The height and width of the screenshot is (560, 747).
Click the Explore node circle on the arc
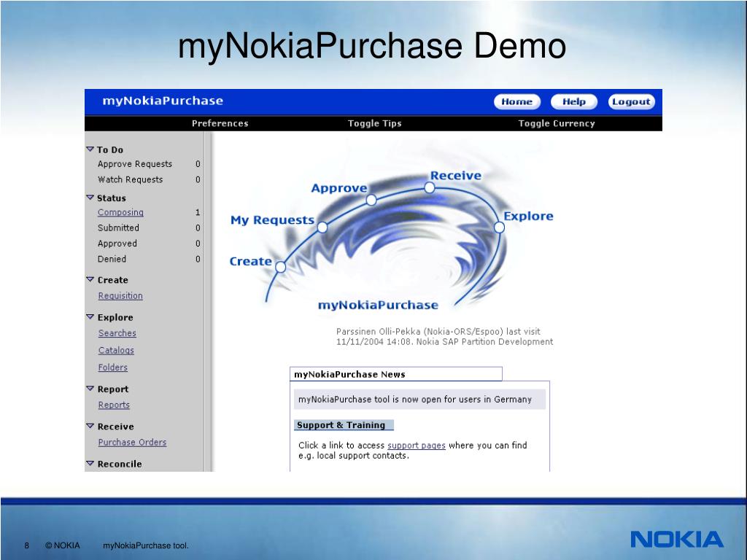point(499,227)
